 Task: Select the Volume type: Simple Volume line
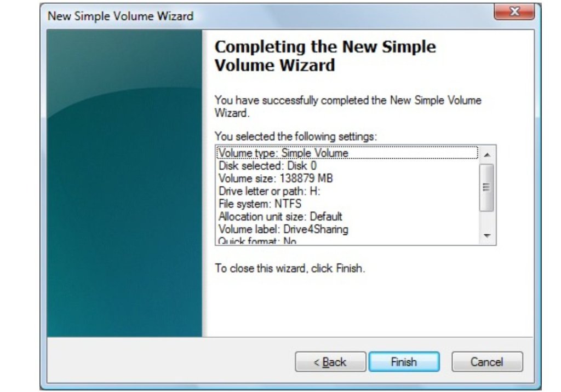coord(347,153)
